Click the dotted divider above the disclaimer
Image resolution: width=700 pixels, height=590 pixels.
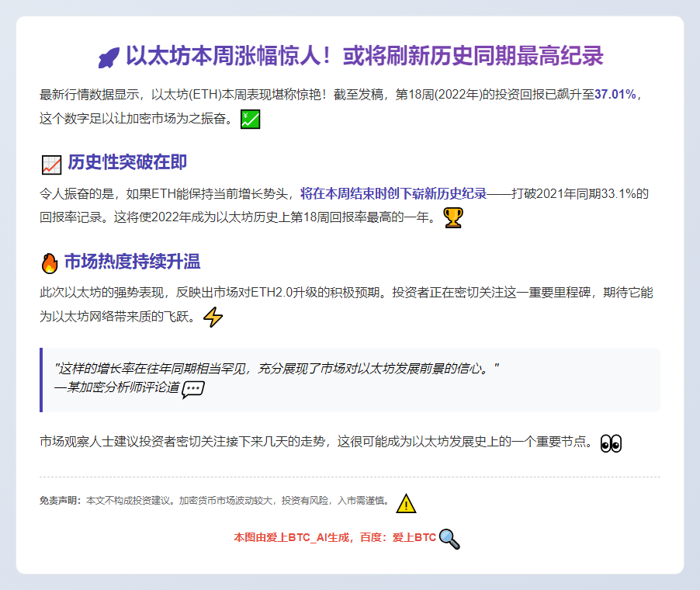click(x=350, y=475)
